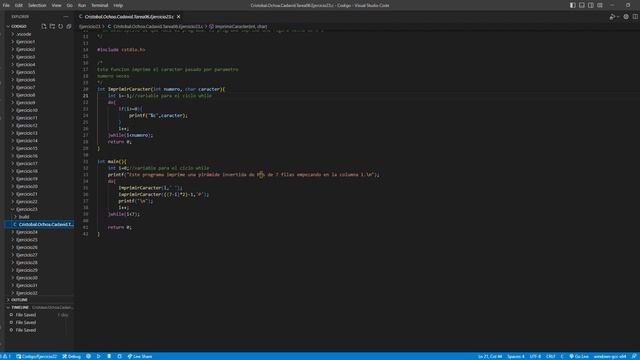The image size is (640, 360).
Task: Click the Ln 21, Col cursor position indicator
Action: coord(490,356)
